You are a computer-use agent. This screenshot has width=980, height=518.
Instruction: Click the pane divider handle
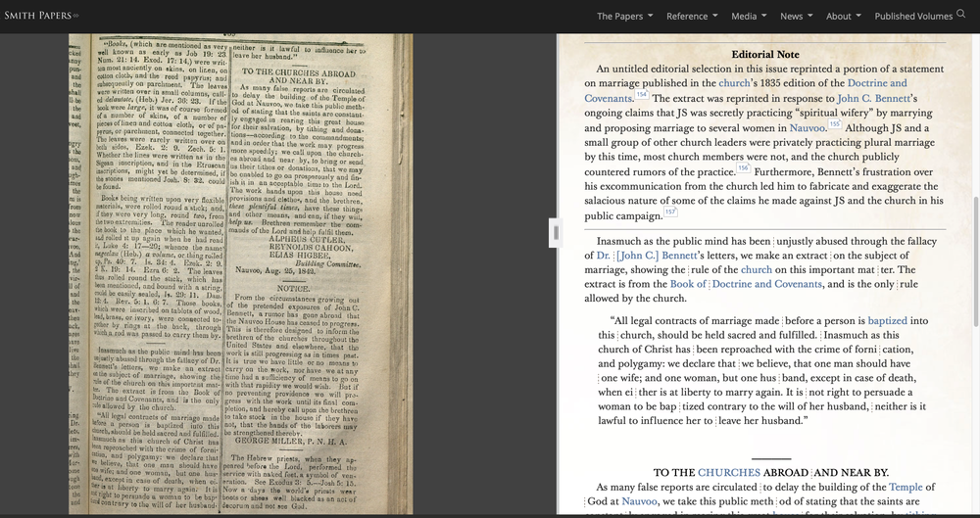click(555, 233)
